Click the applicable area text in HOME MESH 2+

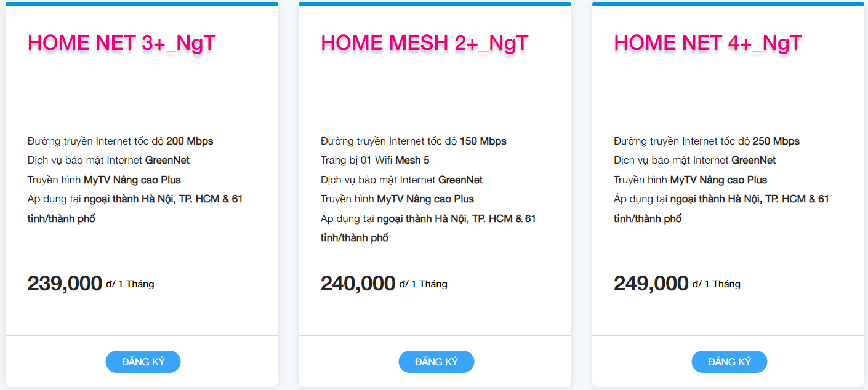coord(428,219)
